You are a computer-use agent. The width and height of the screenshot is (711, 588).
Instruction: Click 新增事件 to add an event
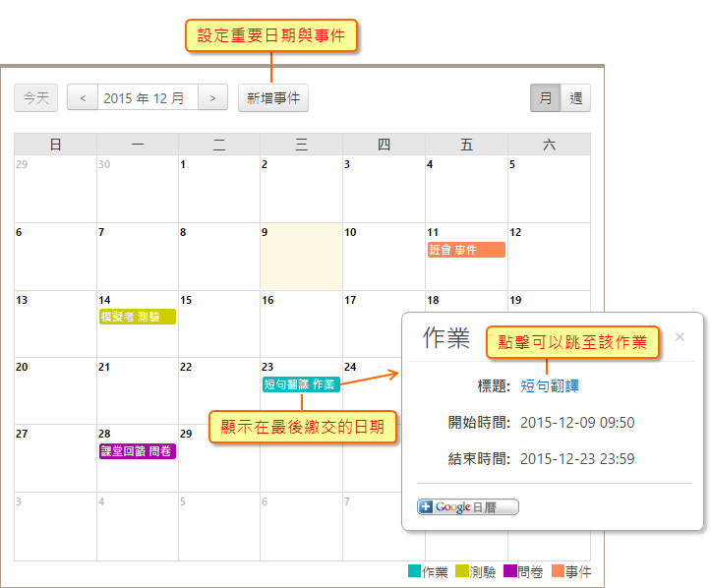[273, 98]
